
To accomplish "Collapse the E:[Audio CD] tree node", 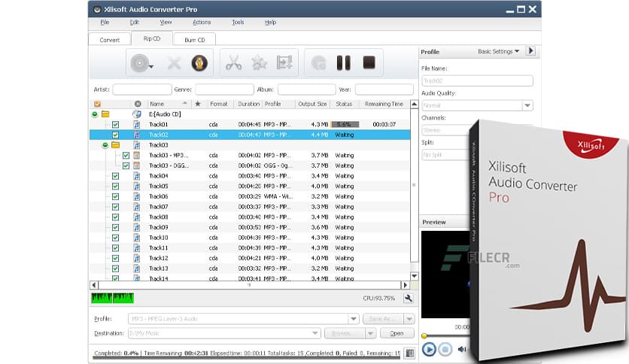I will 95,114.
